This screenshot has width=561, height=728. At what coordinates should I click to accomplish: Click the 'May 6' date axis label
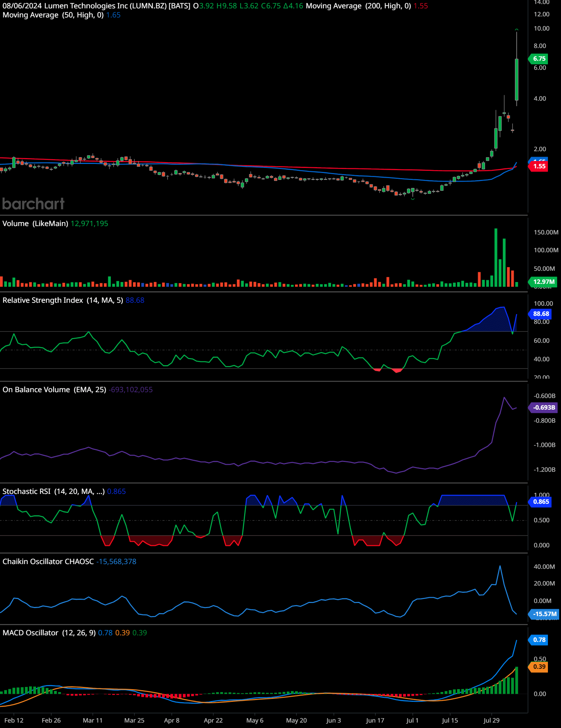click(255, 720)
